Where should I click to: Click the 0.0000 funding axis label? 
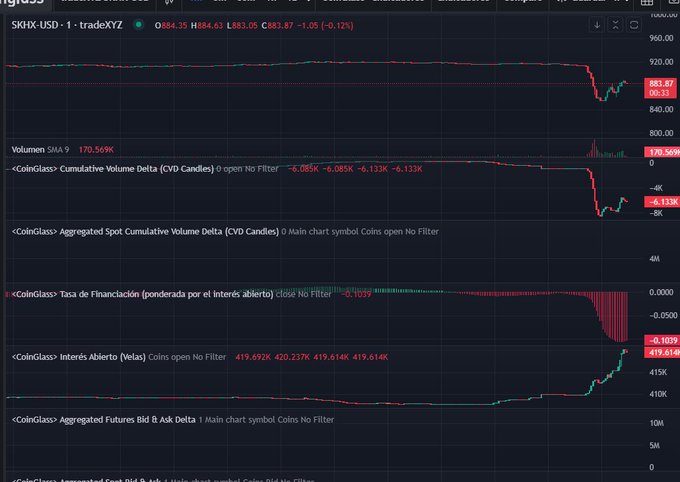tap(661, 292)
